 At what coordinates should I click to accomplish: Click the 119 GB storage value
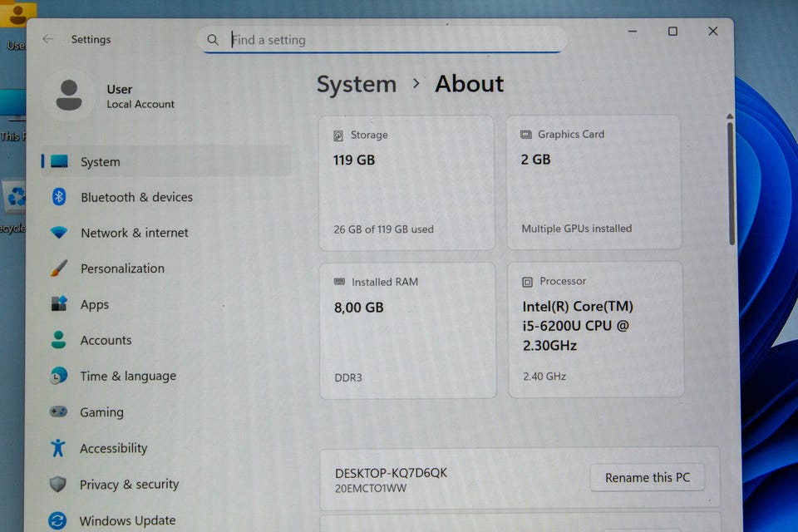354,160
